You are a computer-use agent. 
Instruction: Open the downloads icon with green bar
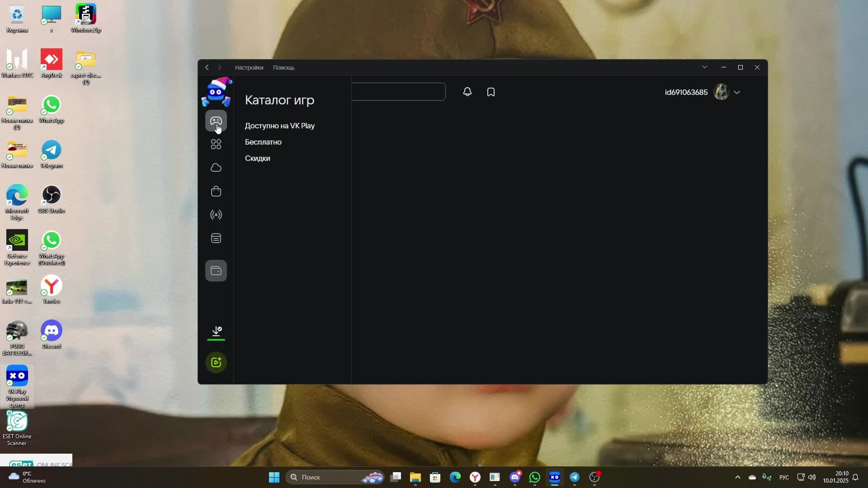216,332
